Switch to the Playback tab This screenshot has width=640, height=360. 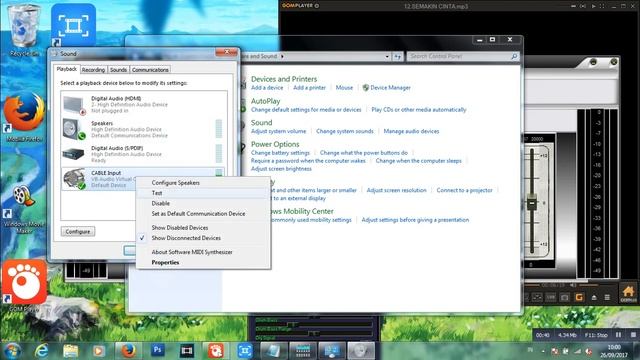tap(67, 69)
